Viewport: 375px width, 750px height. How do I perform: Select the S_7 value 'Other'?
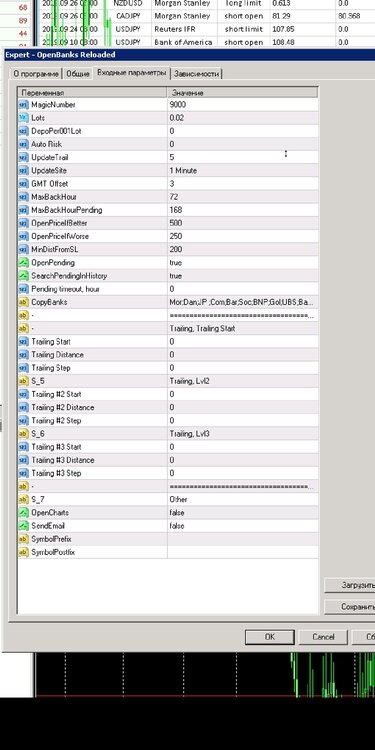(243, 499)
